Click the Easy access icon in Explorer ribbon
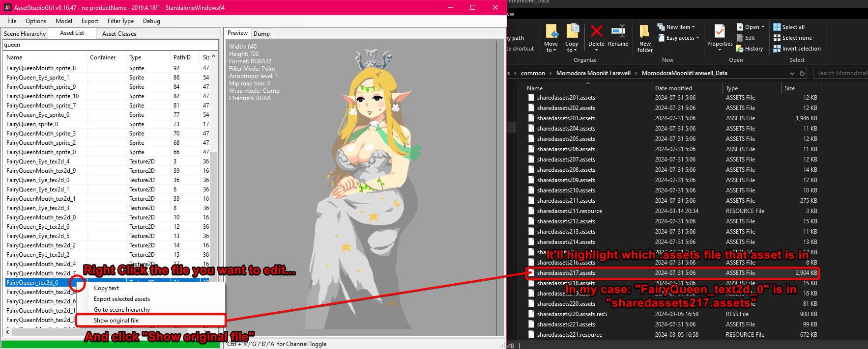 pyautogui.click(x=661, y=38)
